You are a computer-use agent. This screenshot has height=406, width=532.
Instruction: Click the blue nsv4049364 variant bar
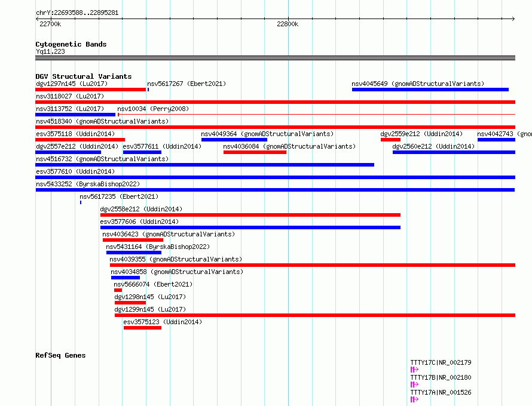(x=234, y=140)
